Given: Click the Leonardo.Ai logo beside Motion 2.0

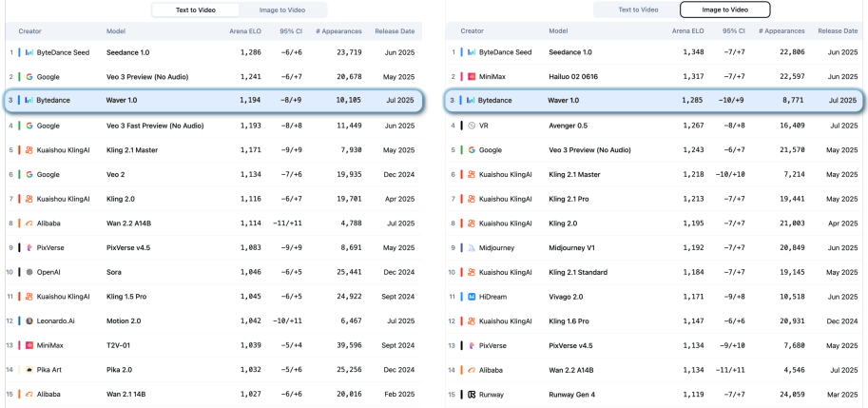Looking at the screenshot, I should click(29, 321).
